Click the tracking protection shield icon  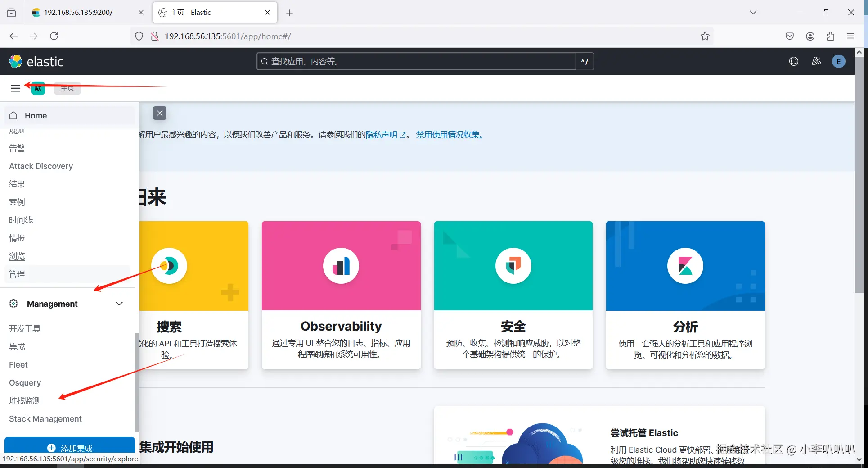click(x=139, y=36)
